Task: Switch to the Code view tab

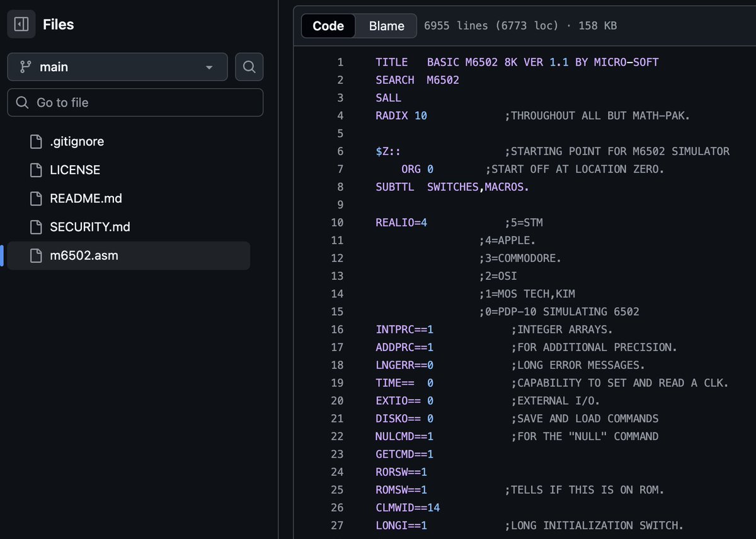Action: pos(328,26)
